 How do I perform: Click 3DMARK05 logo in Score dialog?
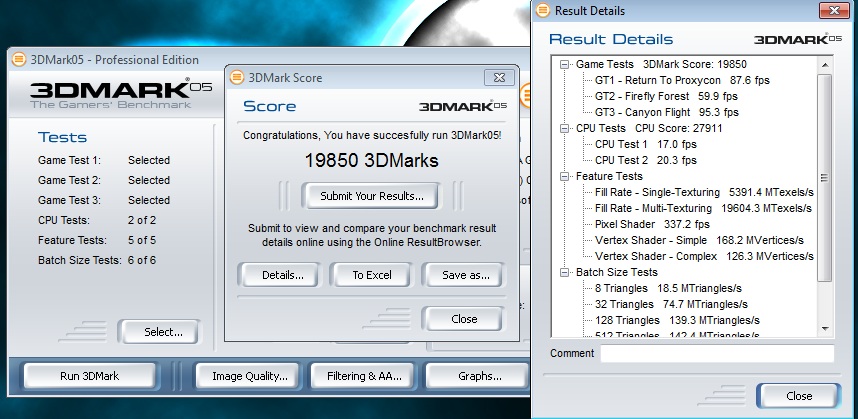pyautogui.click(x=463, y=106)
